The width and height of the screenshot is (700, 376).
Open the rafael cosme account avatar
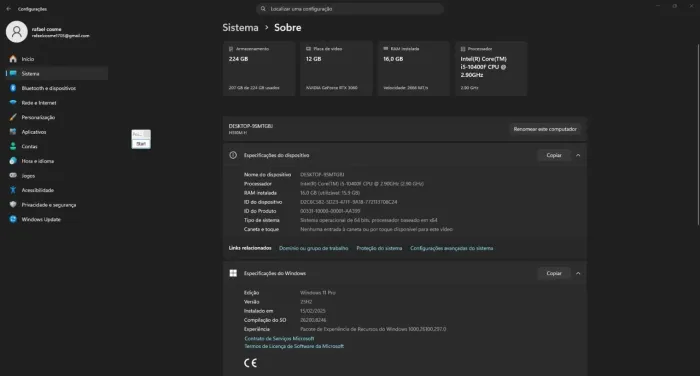pos(17,32)
